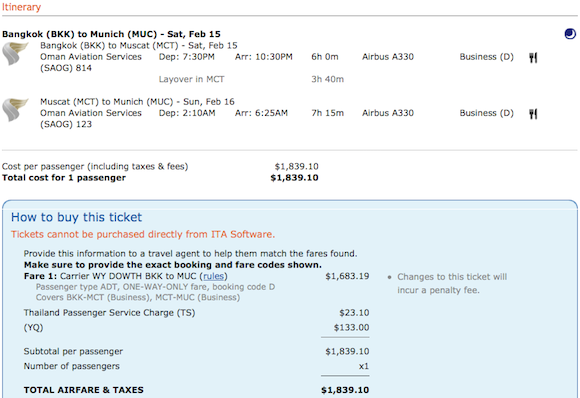This screenshot has height=398, width=580.
Task: Click the Fare 1 price $1,683.19
Action: point(347,276)
